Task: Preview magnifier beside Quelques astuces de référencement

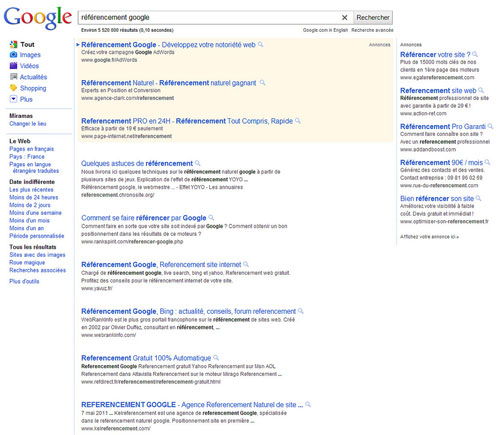Action: pos(197,163)
